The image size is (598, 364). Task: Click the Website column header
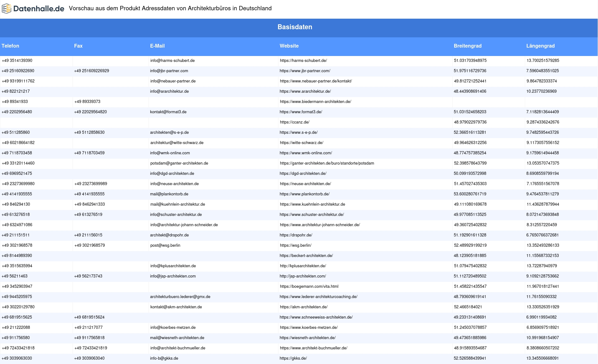click(x=289, y=46)
